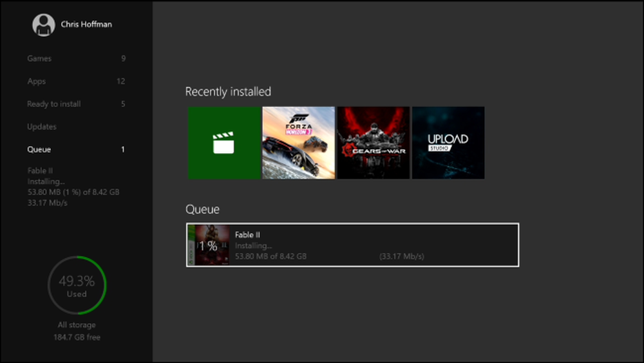644x363 pixels.
Task: Launch the Forza Horizon 3 tile
Action: coord(299,143)
